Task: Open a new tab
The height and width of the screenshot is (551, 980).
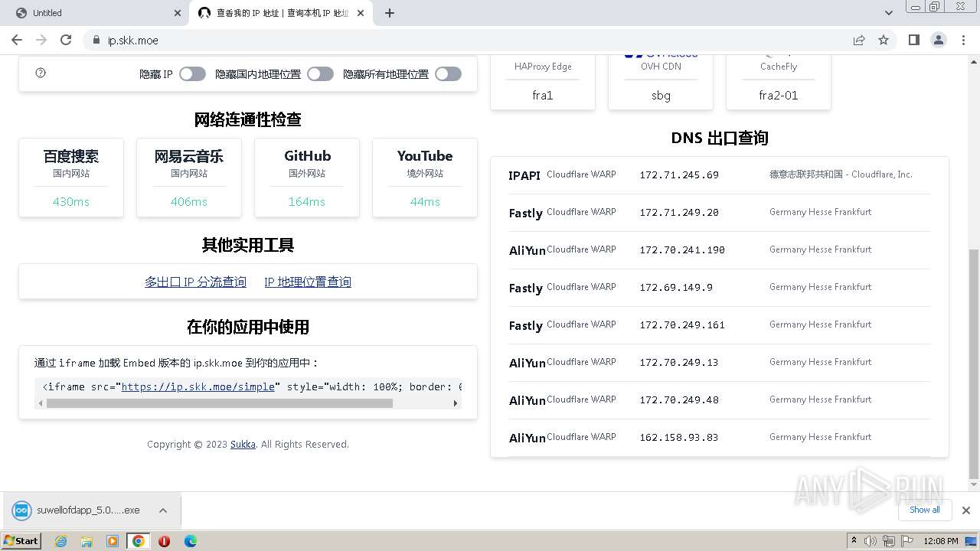Action: coord(389,13)
